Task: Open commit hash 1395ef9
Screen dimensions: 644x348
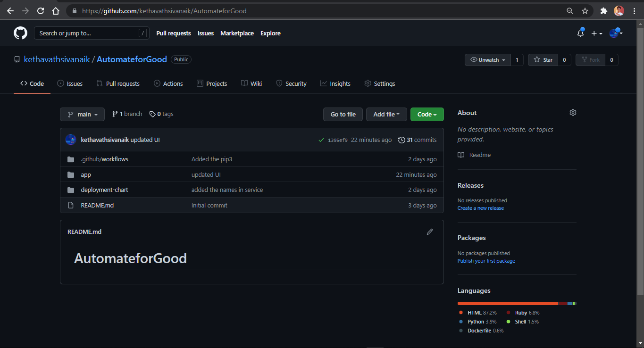Action: coord(338,140)
